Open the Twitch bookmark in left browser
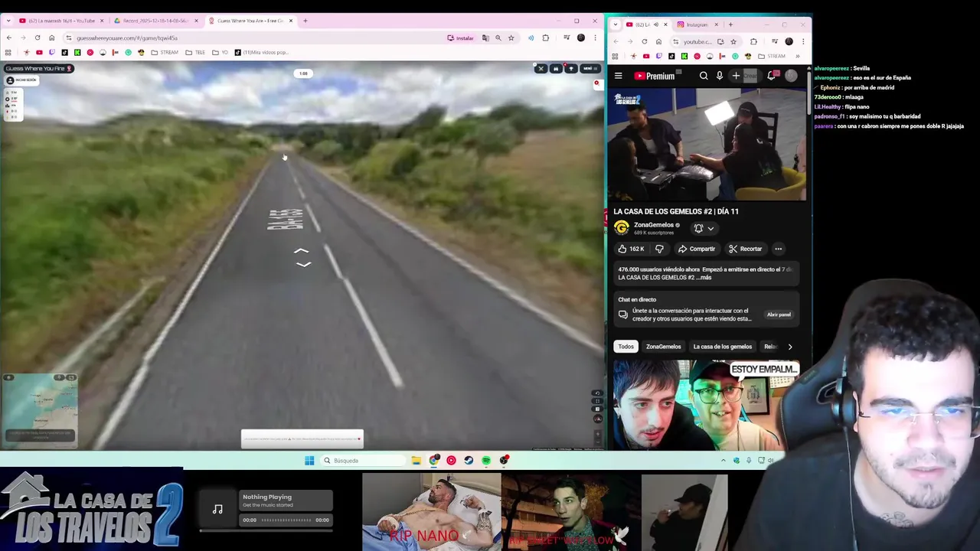This screenshot has height=551, width=980. coord(52,52)
